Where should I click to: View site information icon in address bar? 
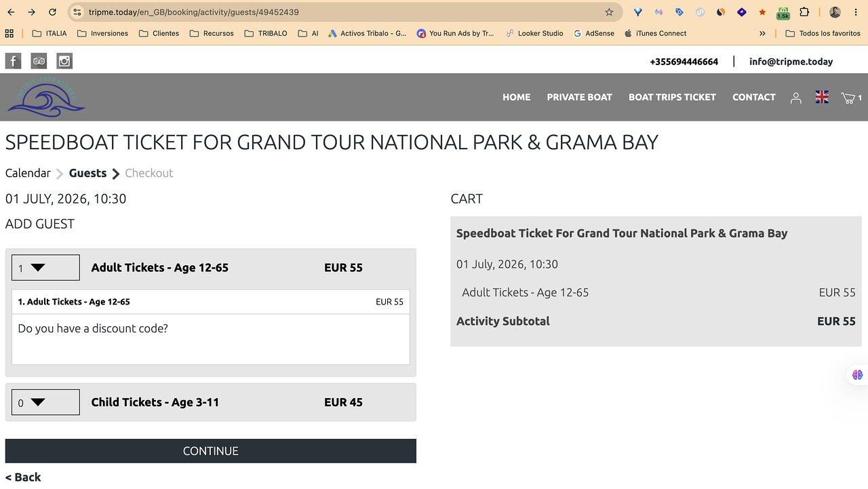point(77,12)
